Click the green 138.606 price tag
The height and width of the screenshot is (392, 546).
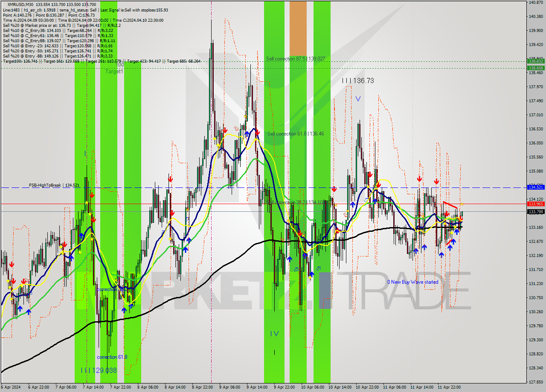coord(536,68)
